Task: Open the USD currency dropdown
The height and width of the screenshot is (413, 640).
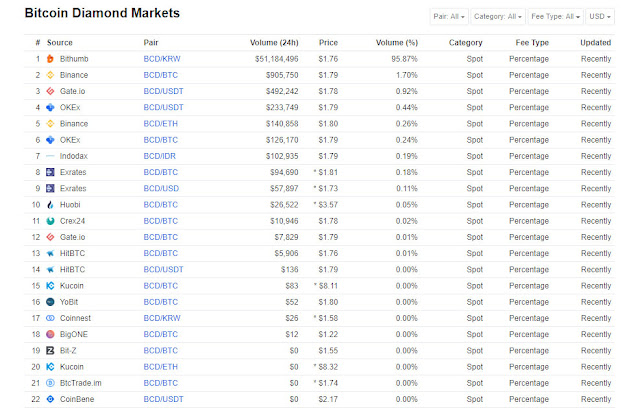Action: pos(600,17)
